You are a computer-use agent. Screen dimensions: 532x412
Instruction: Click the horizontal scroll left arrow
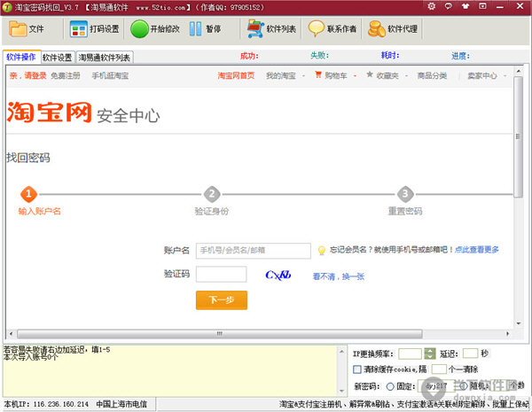(x=11, y=334)
